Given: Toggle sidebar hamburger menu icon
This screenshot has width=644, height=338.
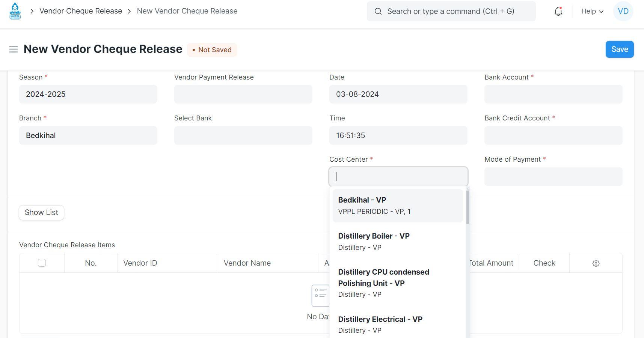Looking at the screenshot, I should point(14,49).
